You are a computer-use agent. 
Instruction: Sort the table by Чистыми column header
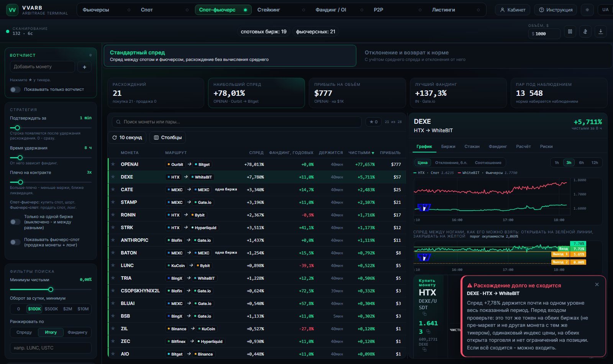coord(361,153)
